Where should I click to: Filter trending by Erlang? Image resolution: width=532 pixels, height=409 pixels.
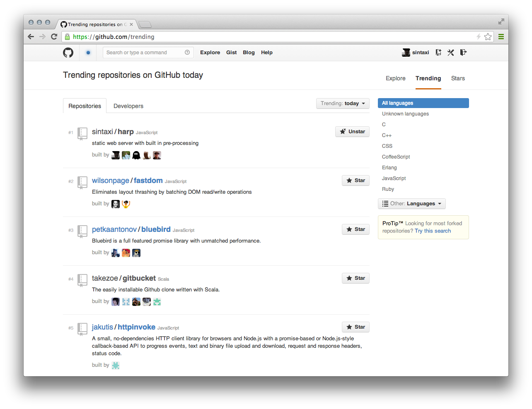pyautogui.click(x=389, y=168)
